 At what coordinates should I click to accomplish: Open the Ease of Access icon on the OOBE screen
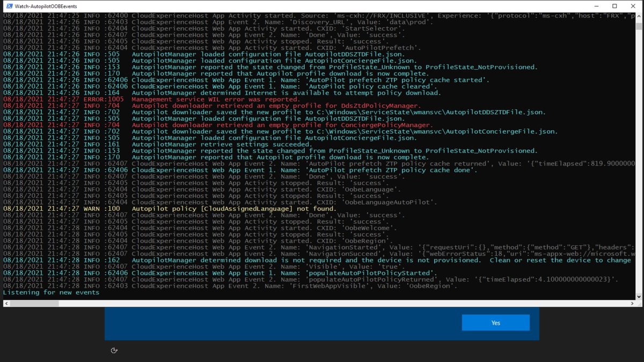tap(114, 350)
